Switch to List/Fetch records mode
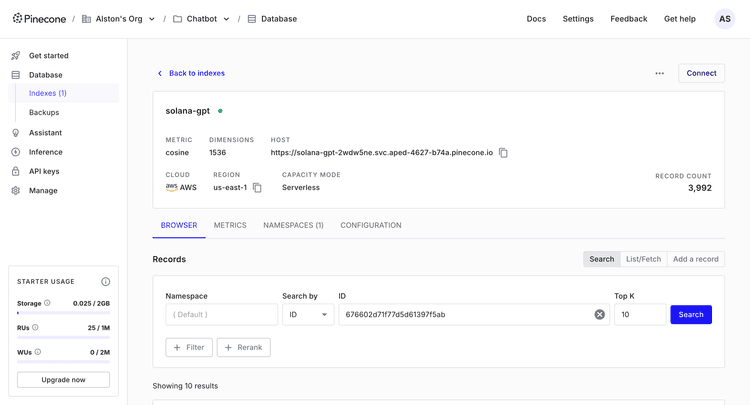This screenshot has width=750, height=405. pyautogui.click(x=643, y=259)
